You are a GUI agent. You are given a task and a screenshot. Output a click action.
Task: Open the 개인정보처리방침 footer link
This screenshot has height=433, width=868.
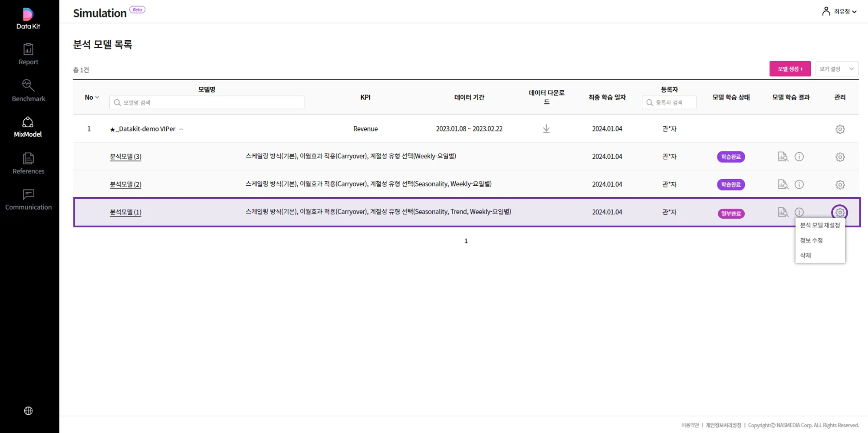tap(723, 425)
